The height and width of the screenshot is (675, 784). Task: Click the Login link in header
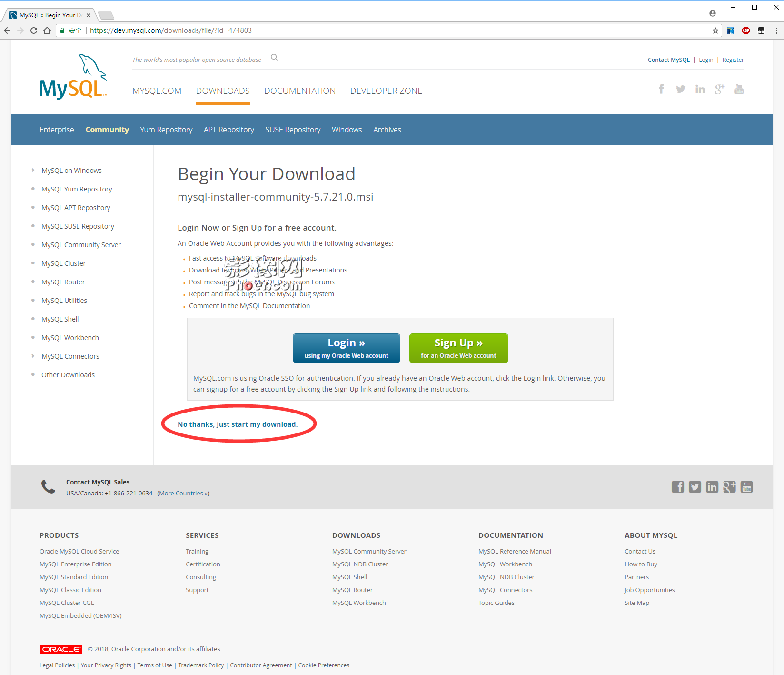pos(706,60)
